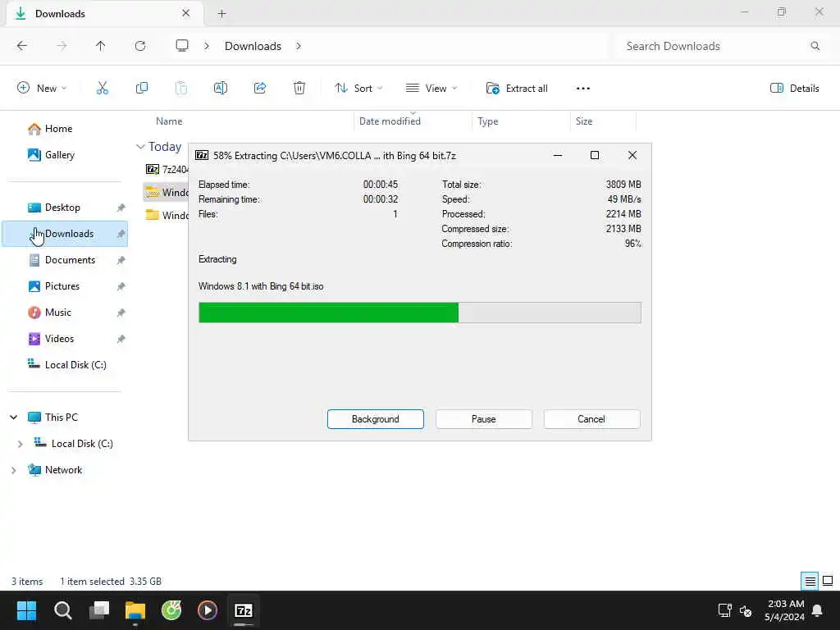Go up one folder level
Screen dimensions: 840x630
click(101, 46)
